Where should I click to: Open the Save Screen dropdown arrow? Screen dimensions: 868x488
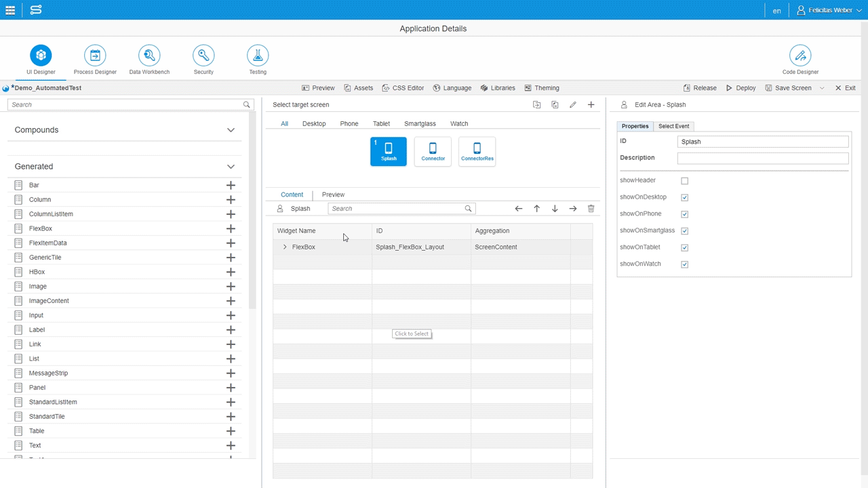[x=822, y=88]
